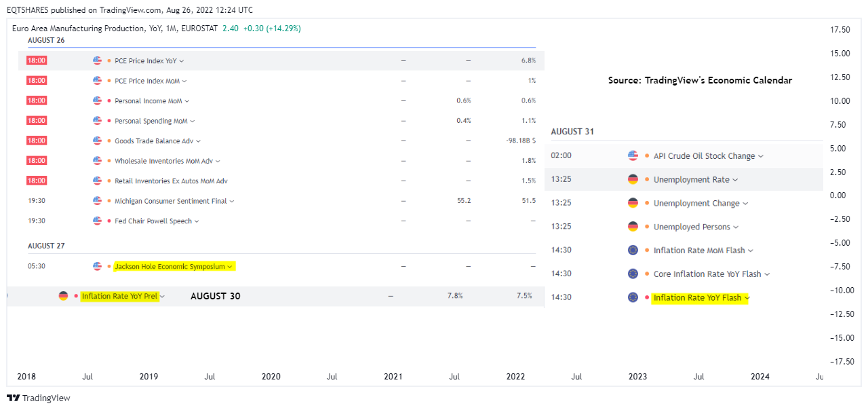868x410 pixels.
Task: Click the AUGUST 26 date header
Action: (47, 40)
